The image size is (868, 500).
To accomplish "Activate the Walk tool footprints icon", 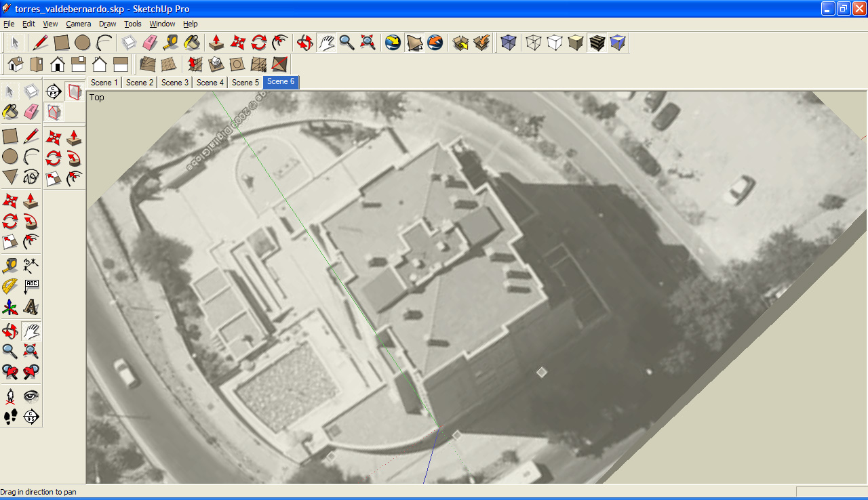I will click(x=9, y=417).
